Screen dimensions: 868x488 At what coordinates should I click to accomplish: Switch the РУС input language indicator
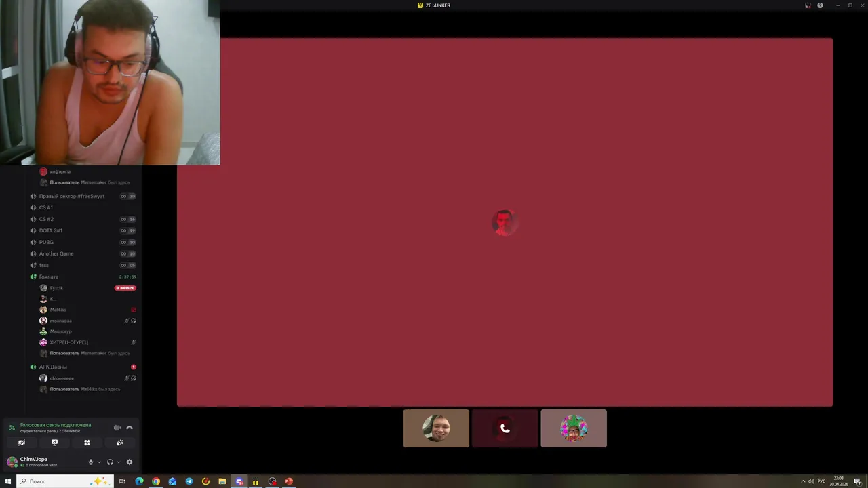[x=822, y=481]
